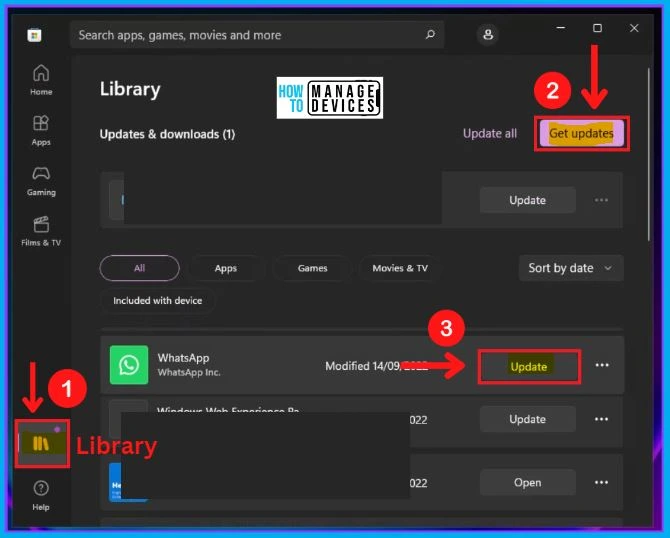Click the WhatsApp app icon
670x538 pixels.
(x=129, y=365)
